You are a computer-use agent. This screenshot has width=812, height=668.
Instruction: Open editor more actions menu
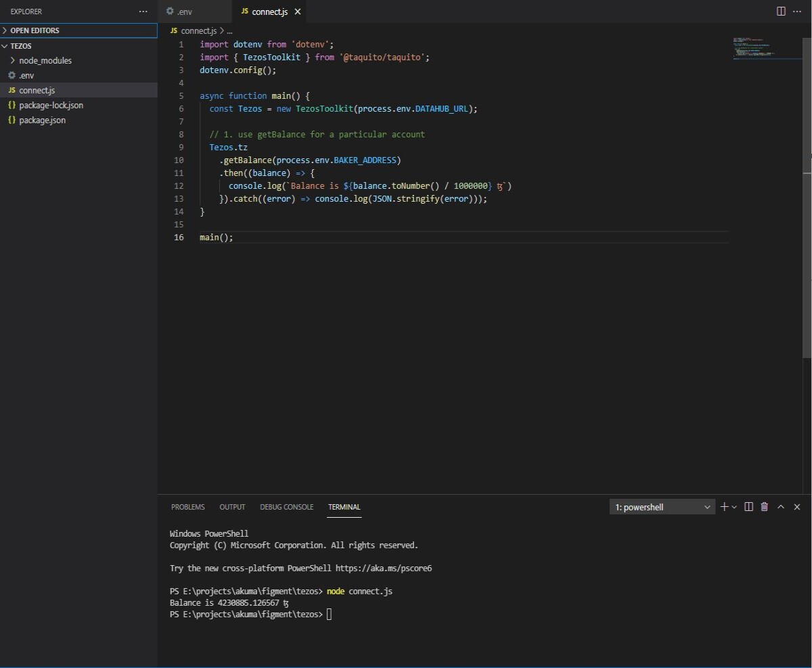coord(798,12)
